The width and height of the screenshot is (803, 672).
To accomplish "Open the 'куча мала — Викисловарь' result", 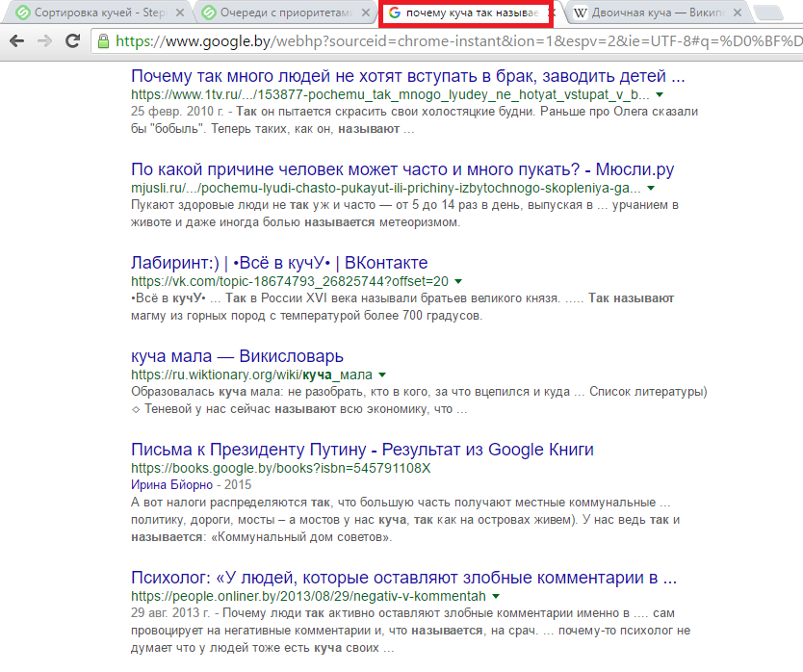I will [x=237, y=356].
